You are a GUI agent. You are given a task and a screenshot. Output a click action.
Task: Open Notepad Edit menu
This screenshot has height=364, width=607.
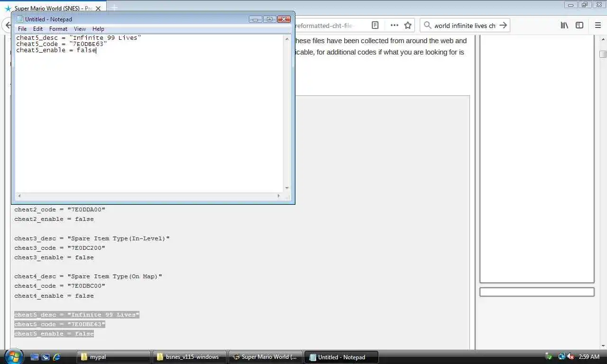[x=38, y=29]
